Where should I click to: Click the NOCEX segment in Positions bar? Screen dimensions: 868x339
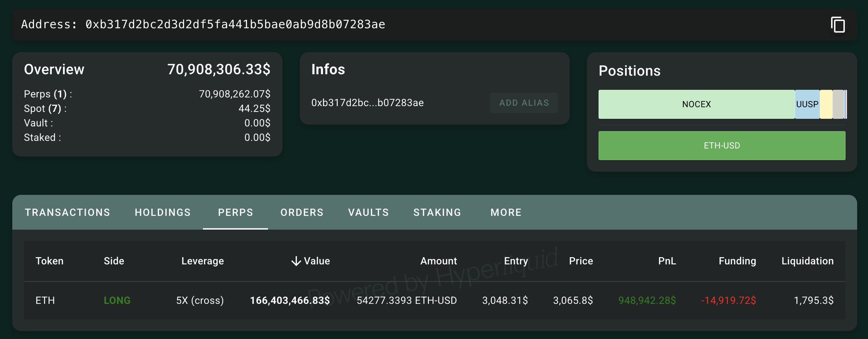696,104
